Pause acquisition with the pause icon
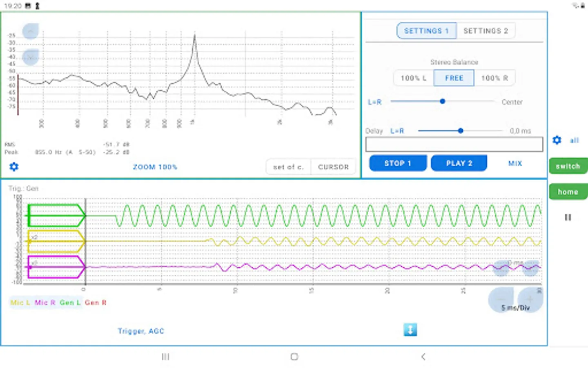The image size is (588, 368). tap(568, 217)
